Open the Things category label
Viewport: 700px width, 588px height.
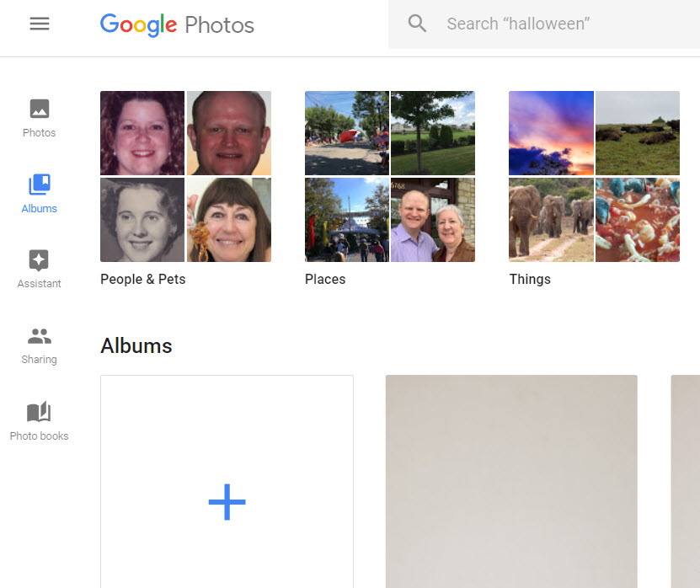pos(530,280)
